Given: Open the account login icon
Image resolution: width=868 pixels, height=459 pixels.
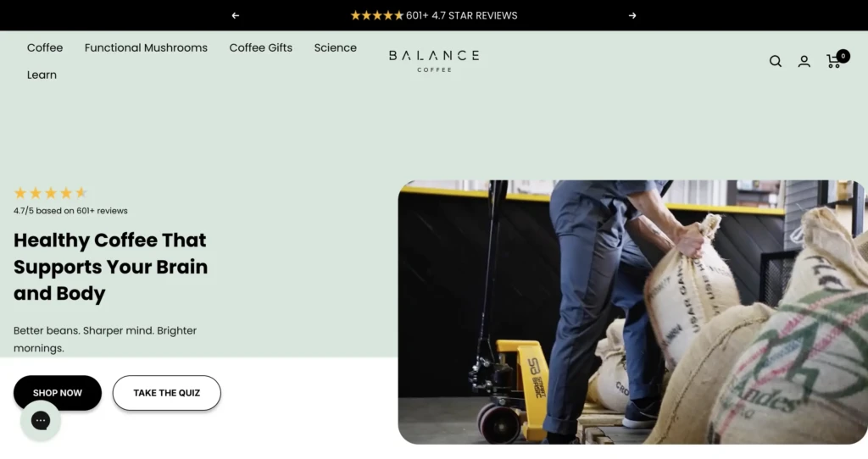Looking at the screenshot, I should [x=804, y=61].
